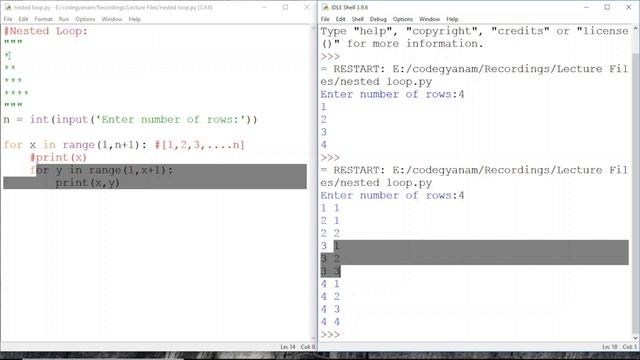This screenshot has height=360, width=640.
Task: Close the nested loop.py editor window
Action: (307, 7)
